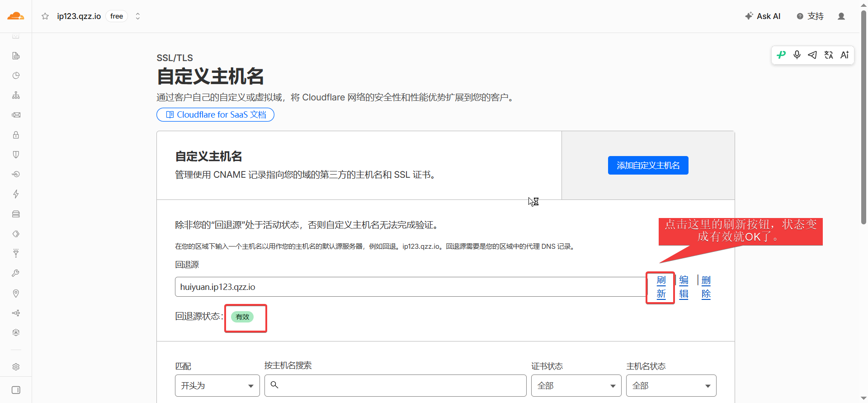Open the user account menu
Screen dimensions: 868x403
coord(841,16)
